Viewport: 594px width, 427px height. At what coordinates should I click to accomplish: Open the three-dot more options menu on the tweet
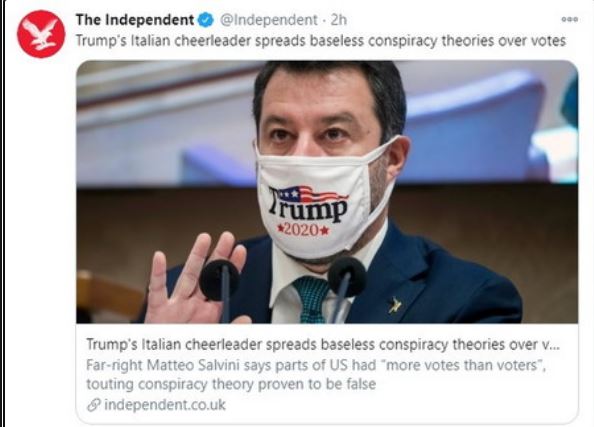569,19
